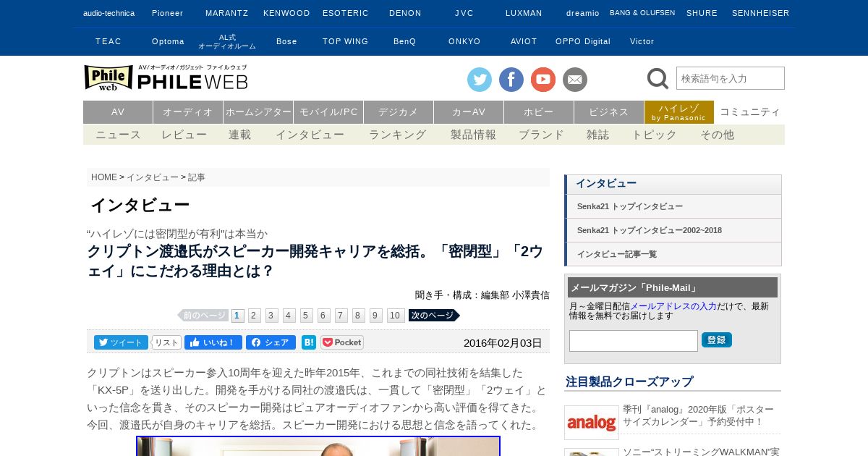Image resolution: width=868 pixels, height=456 pixels.
Task: Click インタビュー breadcrumb link
Action: (153, 177)
